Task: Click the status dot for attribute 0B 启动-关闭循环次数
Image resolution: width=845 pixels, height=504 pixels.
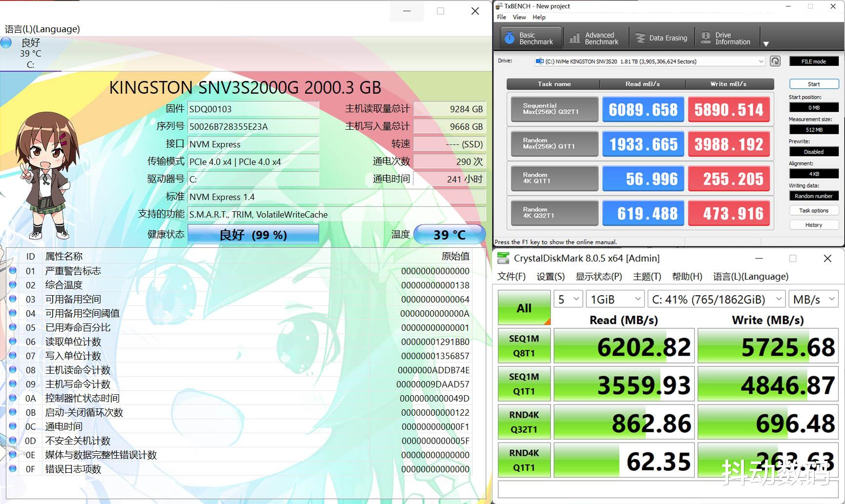Action: tap(13, 412)
